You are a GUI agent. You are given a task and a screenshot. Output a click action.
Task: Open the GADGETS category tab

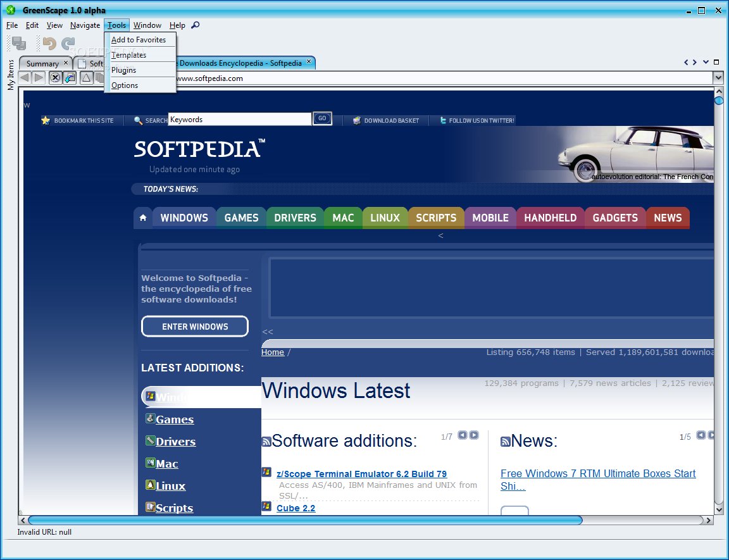pyautogui.click(x=615, y=218)
